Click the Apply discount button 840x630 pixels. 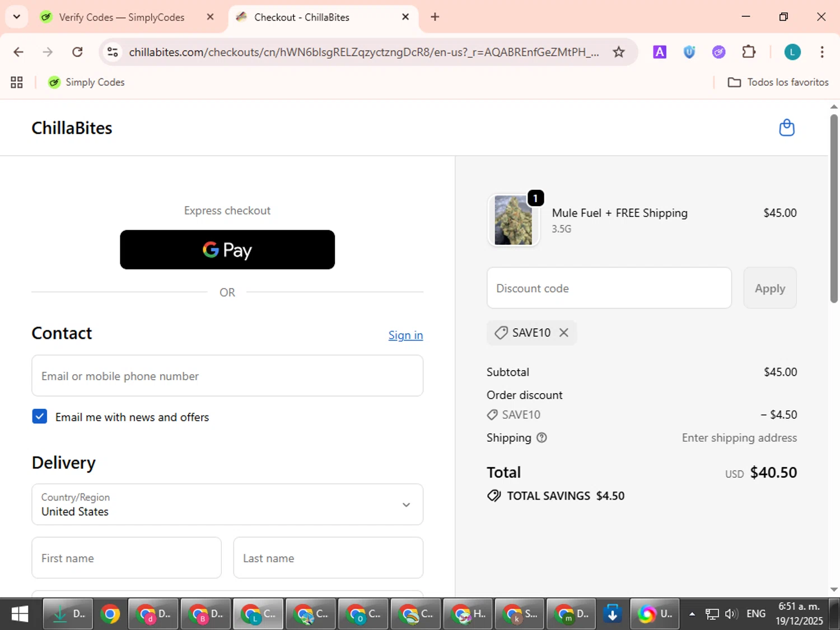pyautogui.click(x=770, y=288)
